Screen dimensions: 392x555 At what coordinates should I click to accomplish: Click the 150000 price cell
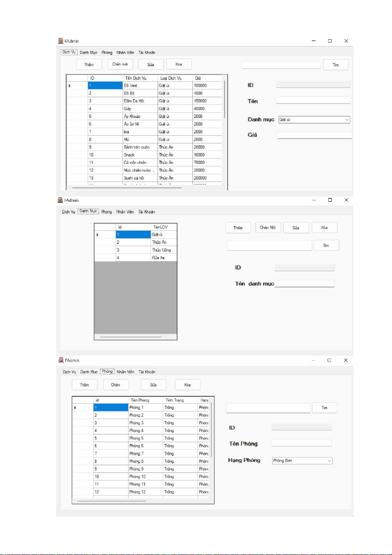coord(207,101)
